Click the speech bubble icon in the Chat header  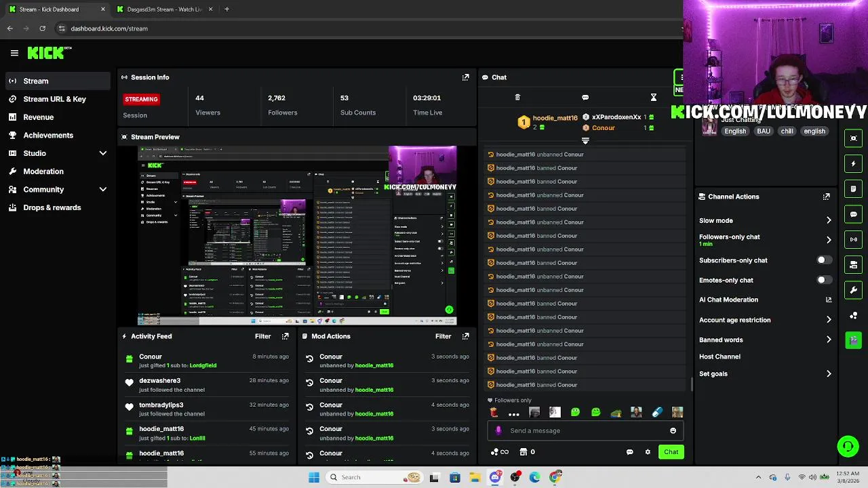click(x=585, y=98)
